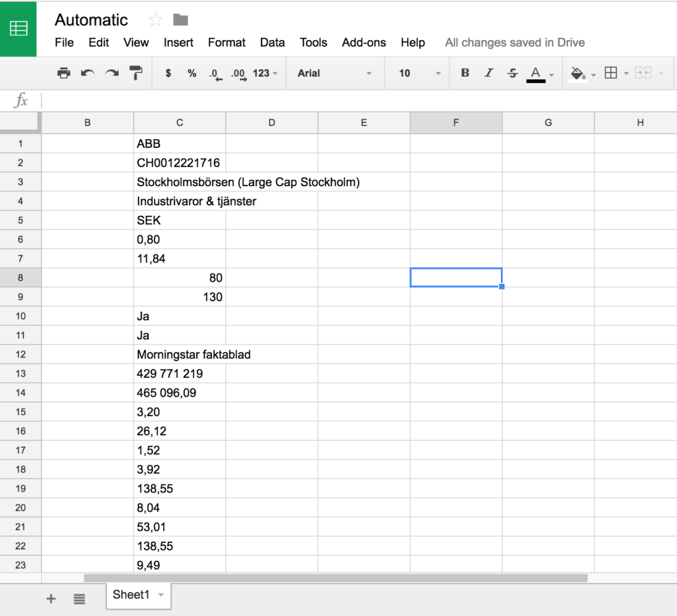
Task: Increase decimal places
Action: (x=239, y=73)
